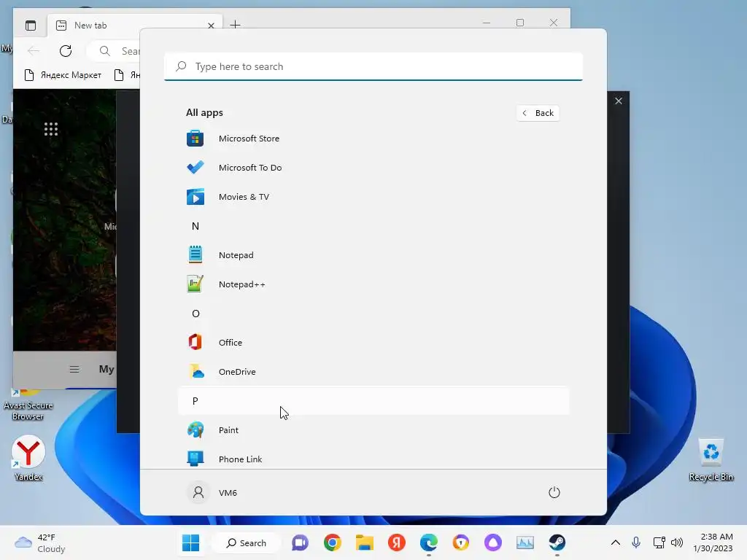Open Notepad++ from the list
Screen dimensions: 747x560
(x=373, y=284)
